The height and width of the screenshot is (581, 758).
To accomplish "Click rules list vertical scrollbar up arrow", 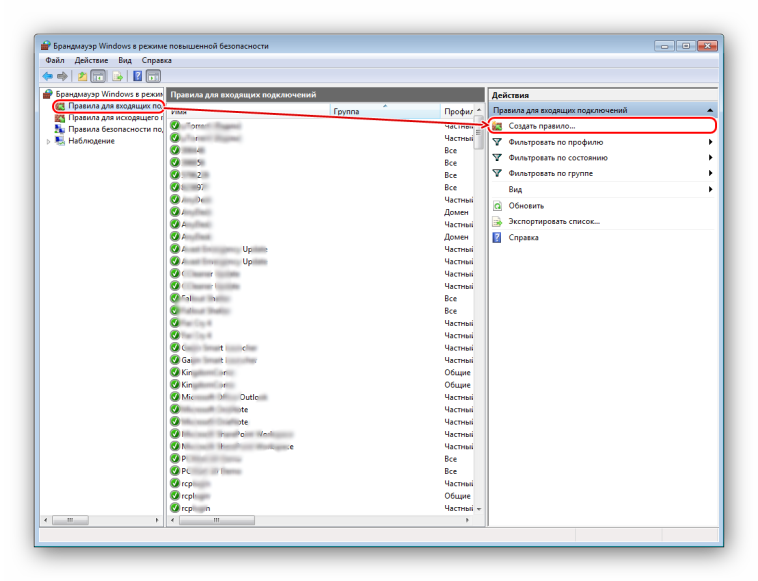I will (479, 110).
